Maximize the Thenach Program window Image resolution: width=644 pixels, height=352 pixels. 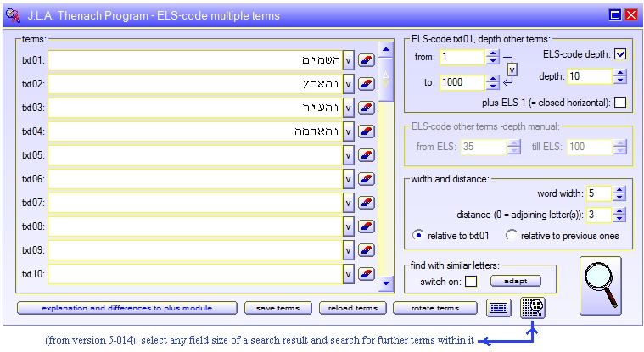pyautogui.click(x=615, y=15)
